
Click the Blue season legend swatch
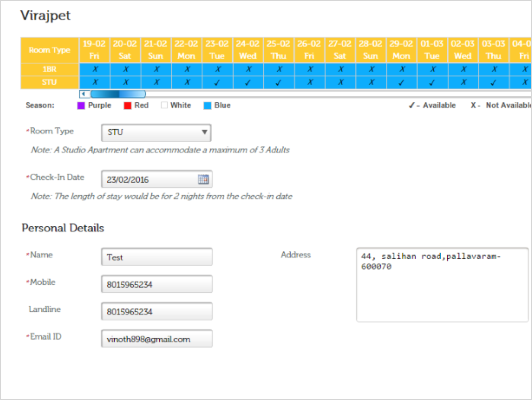coord(207,106)
